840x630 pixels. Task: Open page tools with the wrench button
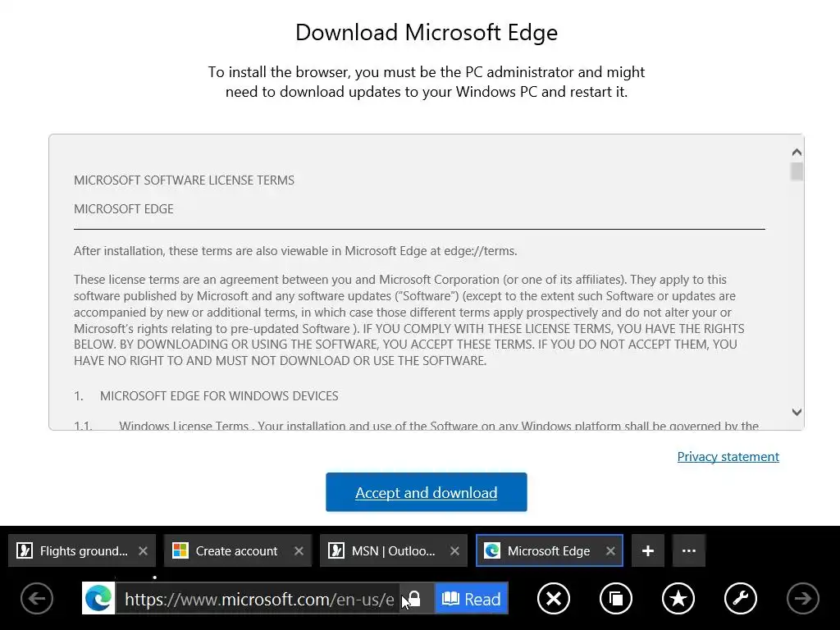click(x=741, y=598)
